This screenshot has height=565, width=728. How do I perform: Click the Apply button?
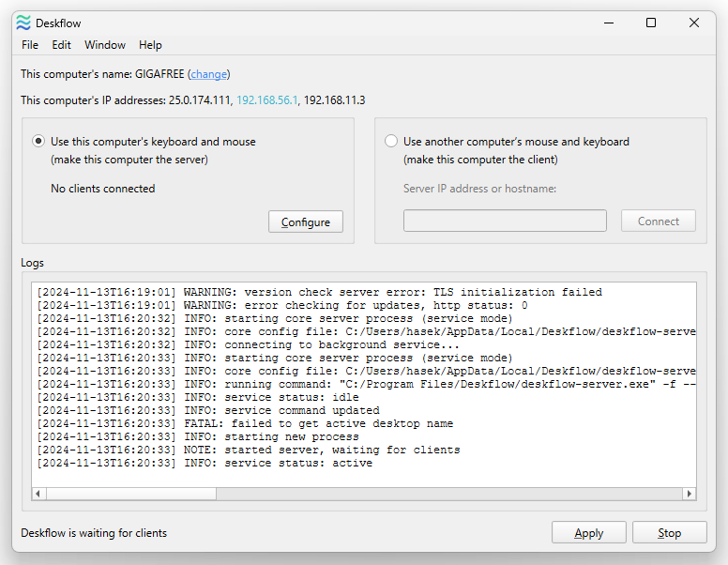click(589, 532)
